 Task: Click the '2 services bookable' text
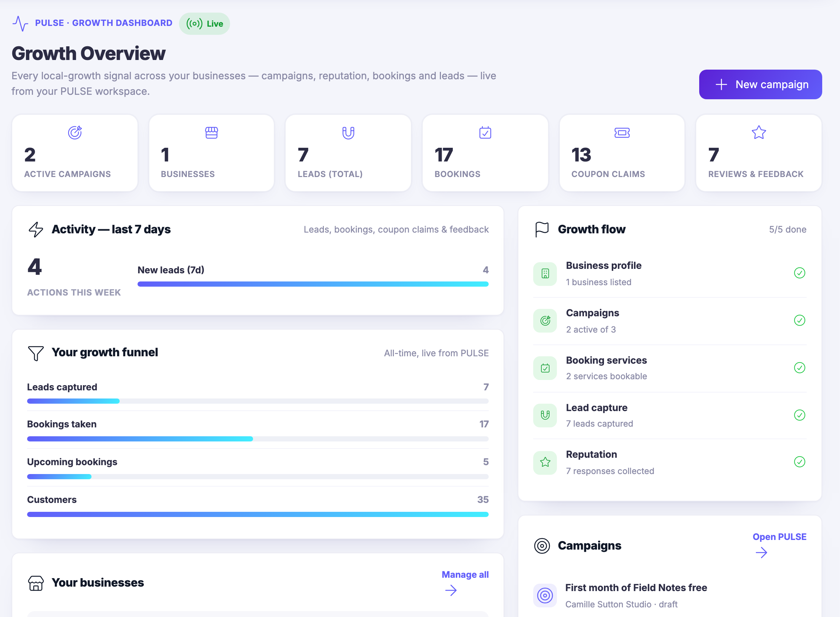(x=606, y=376)
